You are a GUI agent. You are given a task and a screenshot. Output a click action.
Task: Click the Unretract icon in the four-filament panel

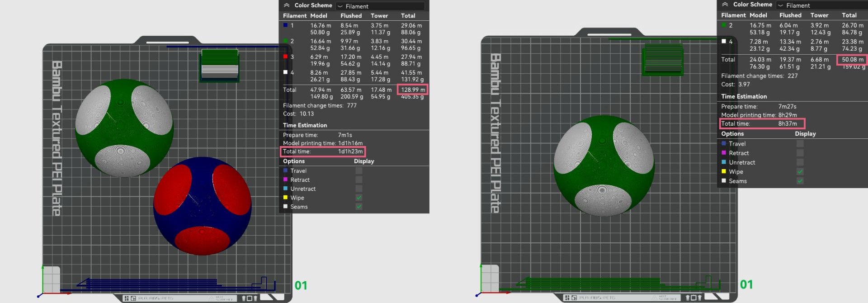285,189
